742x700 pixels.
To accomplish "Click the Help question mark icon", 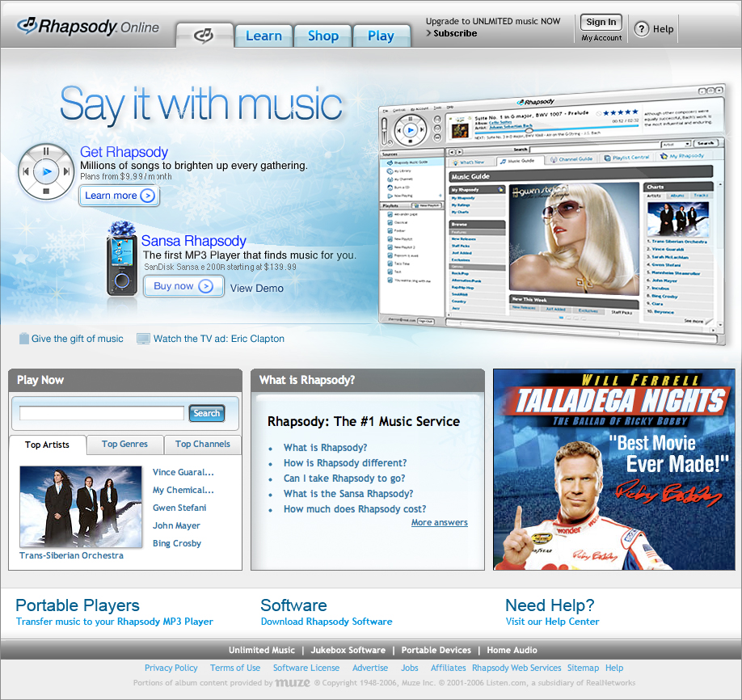I will (641, 29).
